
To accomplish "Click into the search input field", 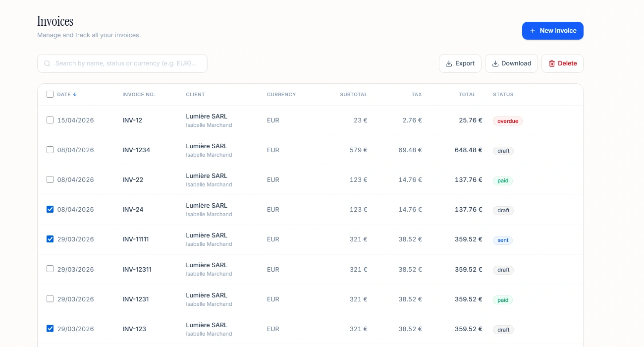I will (x=122, y=63).
